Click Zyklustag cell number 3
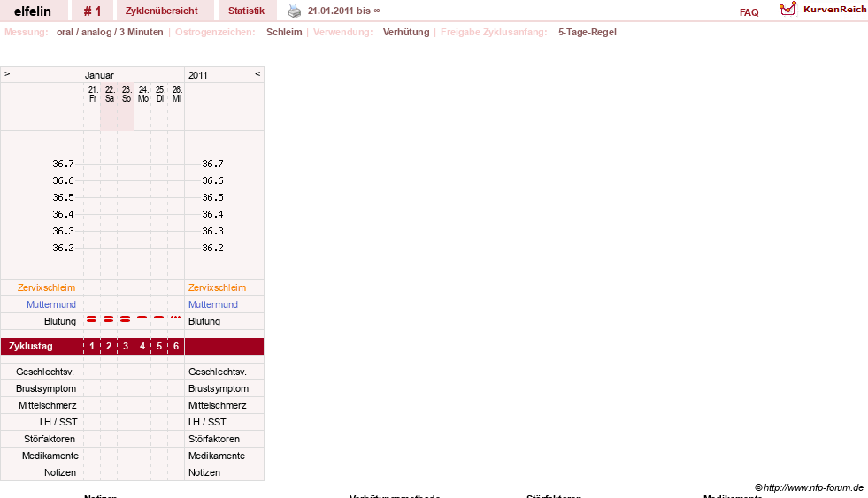 (126, 347)
